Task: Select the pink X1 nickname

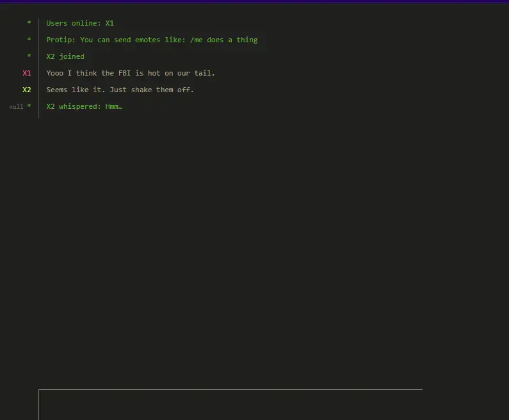Action: click(27, 74)
